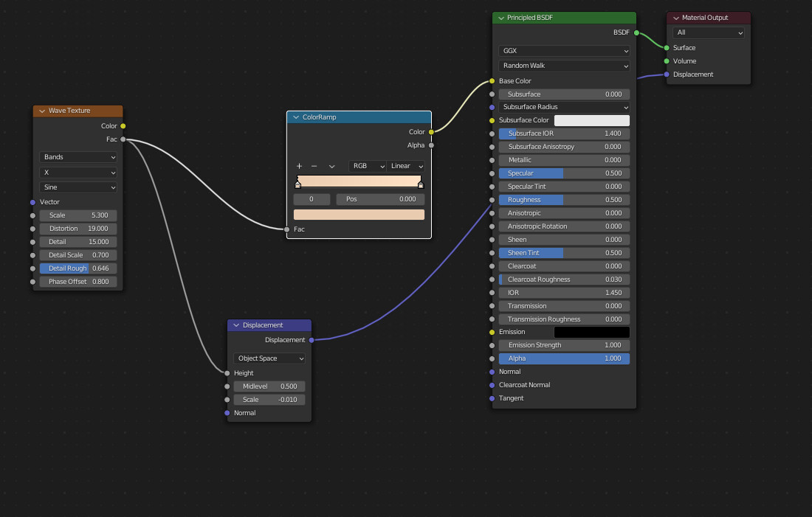Collapse the Wave Texture node
This screenshot has height=517, width=812.
[x=42, y=111]
